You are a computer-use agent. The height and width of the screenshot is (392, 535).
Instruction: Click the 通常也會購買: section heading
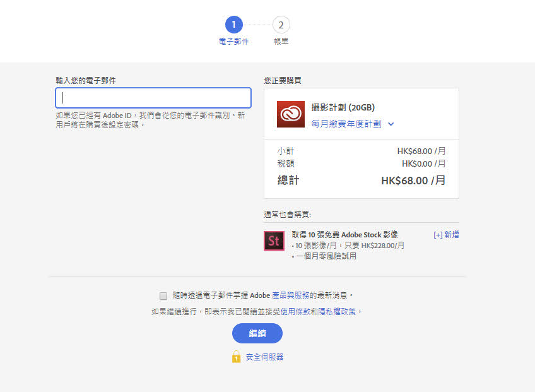287,215
